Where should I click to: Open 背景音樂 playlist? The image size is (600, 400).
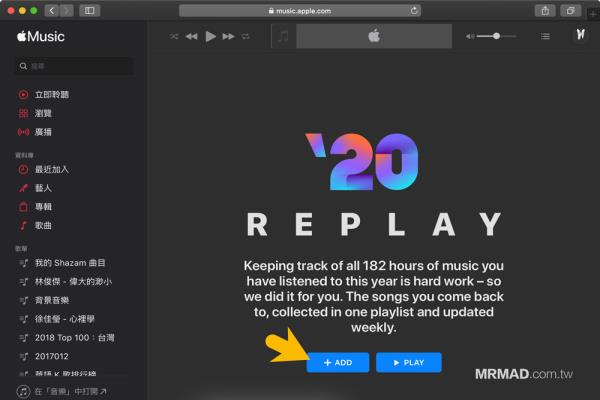click(x=44, y=300)
